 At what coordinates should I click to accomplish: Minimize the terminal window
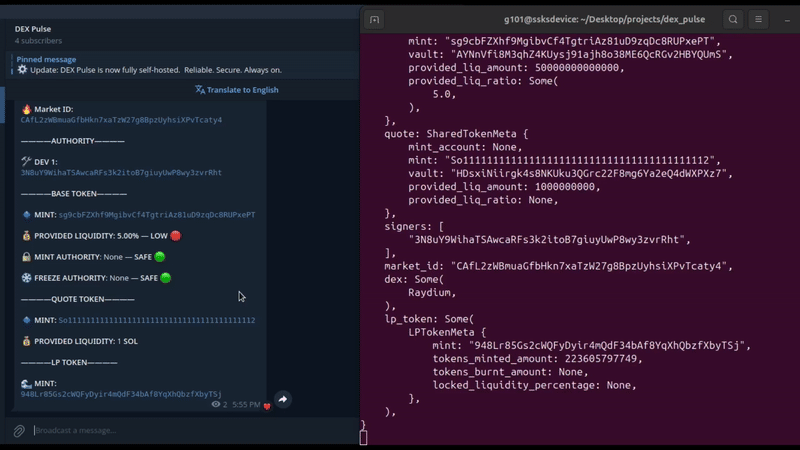(x=787, y=20)
